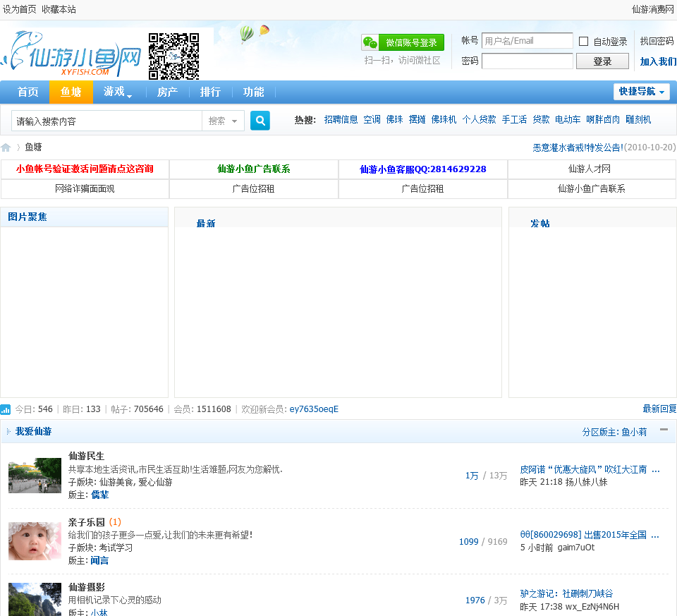Click the 加入我们 register link

click(x=658, y=62)
